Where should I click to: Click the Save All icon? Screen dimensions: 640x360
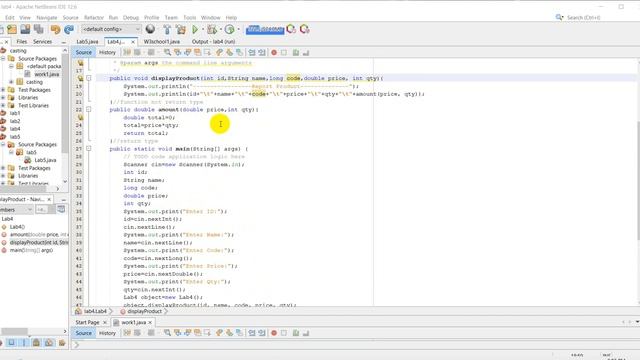coord(39,29)
